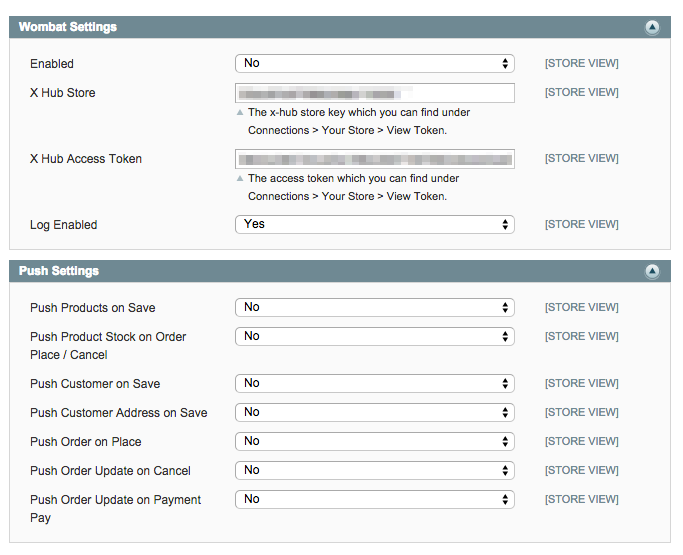Screen dimensions: 683x555
Task: Click STORE VIEW beside Push Order on Place
Action: (x=582, y=441)
